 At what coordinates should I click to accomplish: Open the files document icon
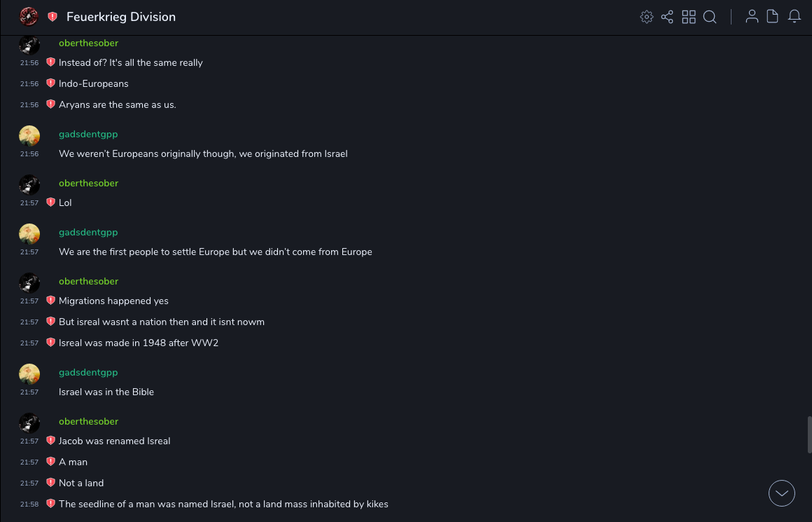tap(772, 17)
